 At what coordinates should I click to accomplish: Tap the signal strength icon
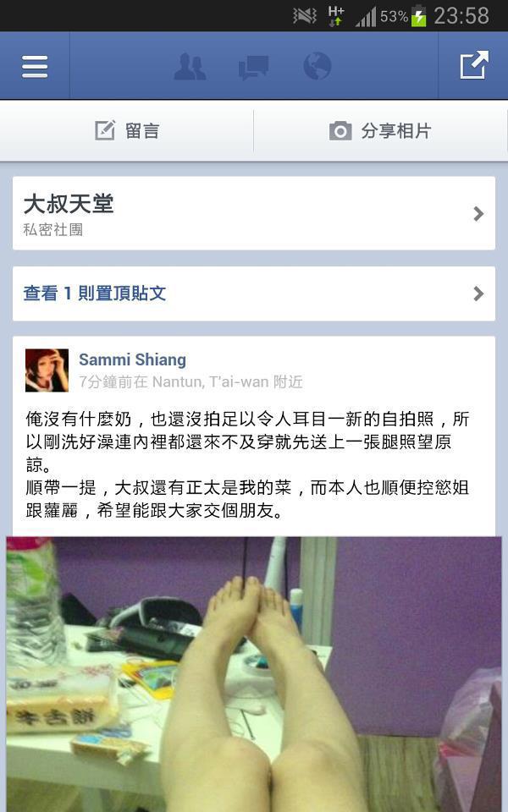366,17
